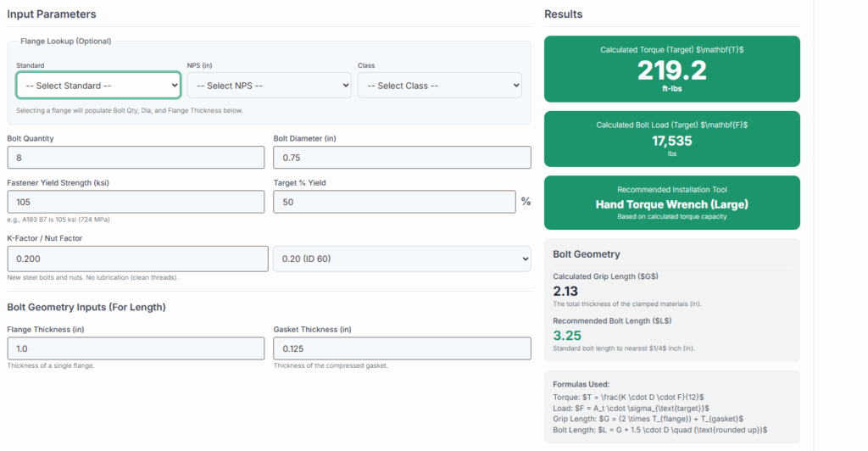Click the Recommended Bolt Length label
The width and height of the screenshot is (868, 451).
tap(612, 321)
